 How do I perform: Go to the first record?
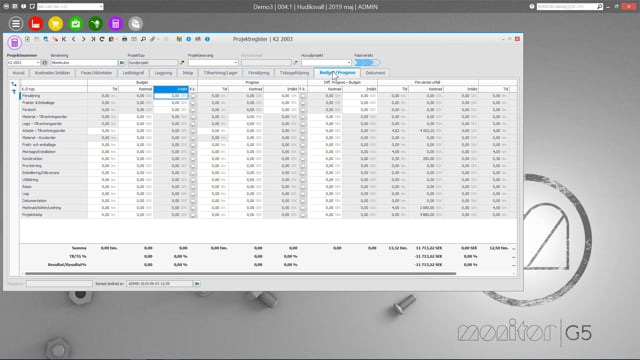click(64, 39)
